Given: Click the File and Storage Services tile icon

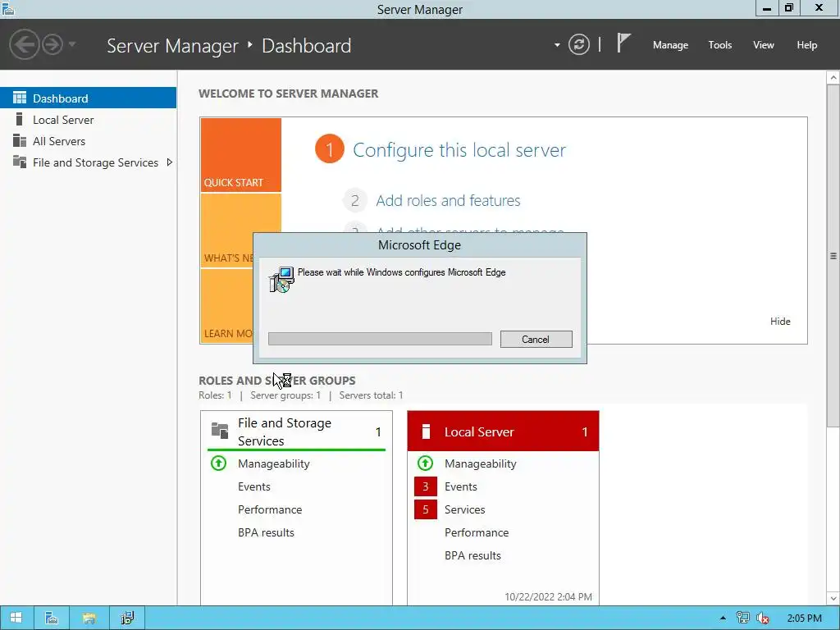Looking at the screenshot, I should (x=220, y=430).
